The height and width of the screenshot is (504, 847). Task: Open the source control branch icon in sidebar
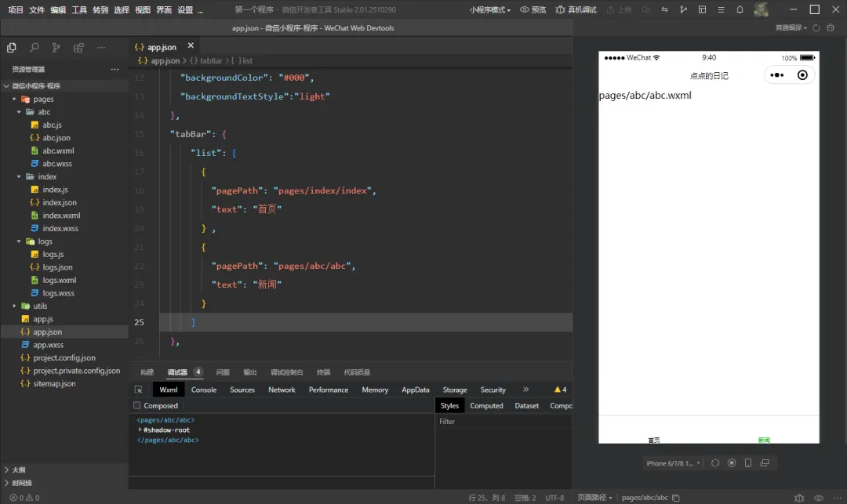(56, 48)
